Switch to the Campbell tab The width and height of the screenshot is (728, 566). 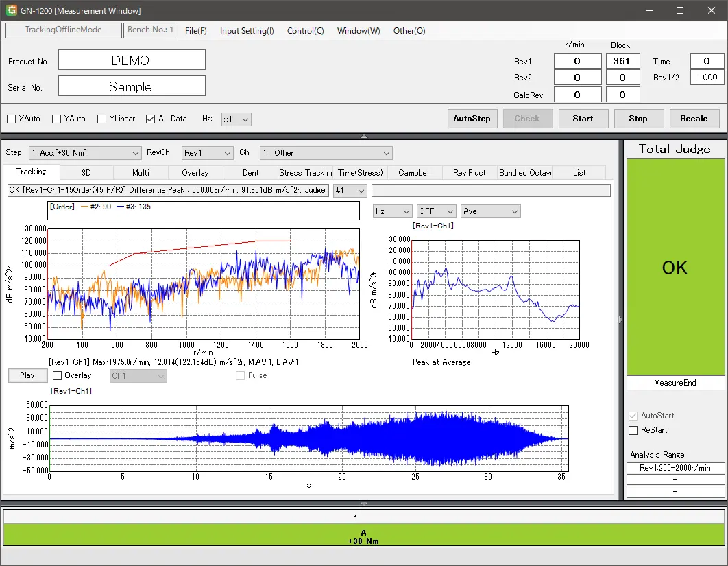[415, 172]
